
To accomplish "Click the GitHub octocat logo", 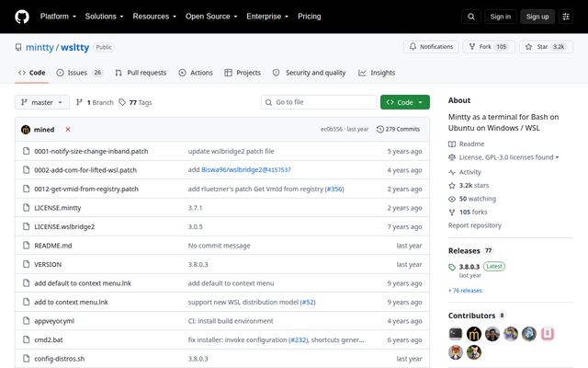I will [22, 17].
